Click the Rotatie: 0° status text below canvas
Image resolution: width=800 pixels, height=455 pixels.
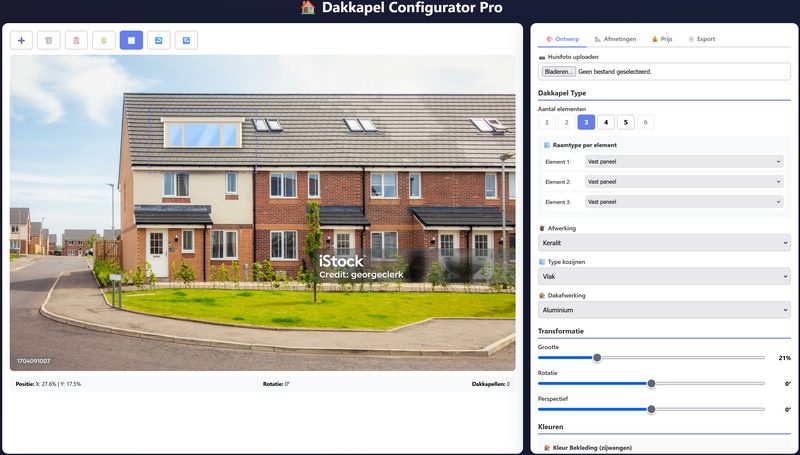(276, 384)
